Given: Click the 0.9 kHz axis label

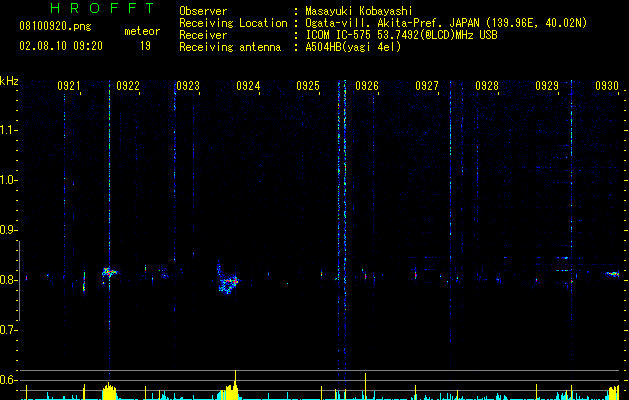Looking at the screenshot, I should click(8, 230).
